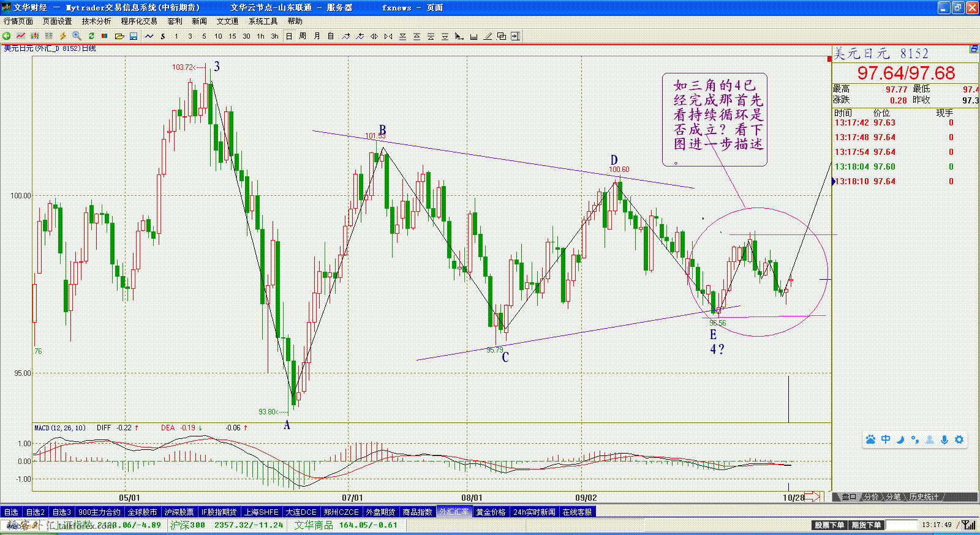Switch to the 大连DCE tab
This screenshot has height=535, width=980.
click(301, 512)
